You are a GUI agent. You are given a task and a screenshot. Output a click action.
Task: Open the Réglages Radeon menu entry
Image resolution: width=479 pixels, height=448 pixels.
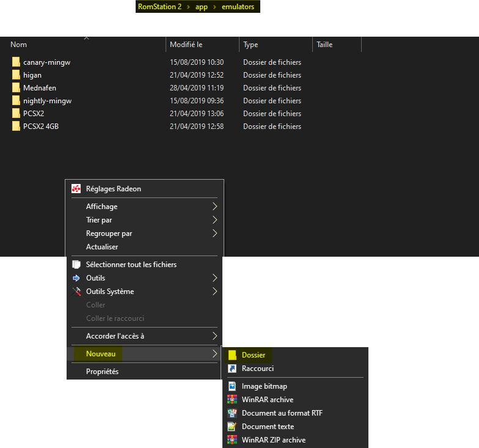pos(144,188)
